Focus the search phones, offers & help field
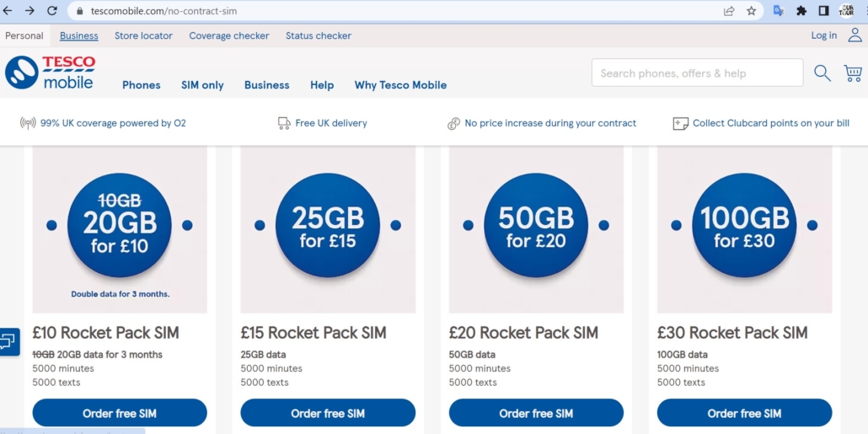The width and height of the screenshot is (868, 434). (697, 73)
